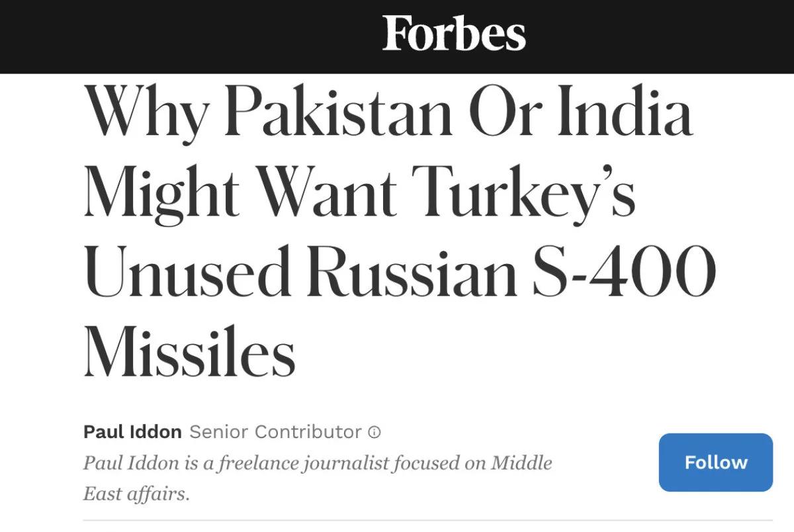Click 'East affairs.' in author bio
Image resolution: width=794 pixels, height=532 pixels.
pos(136,494)
